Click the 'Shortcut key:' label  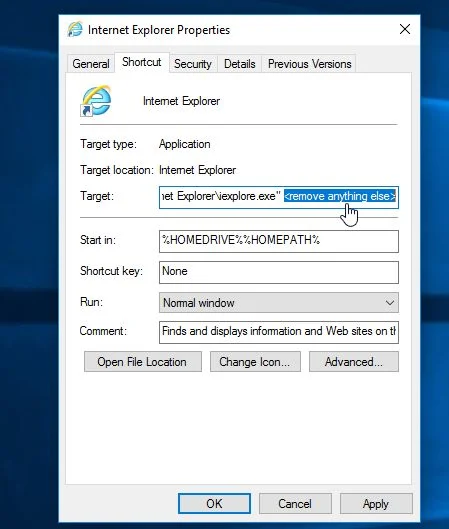pos(111,271)
